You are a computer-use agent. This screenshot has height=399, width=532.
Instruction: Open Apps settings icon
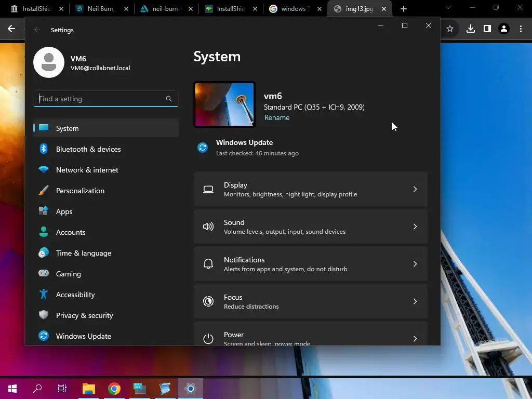pos(44,211)
